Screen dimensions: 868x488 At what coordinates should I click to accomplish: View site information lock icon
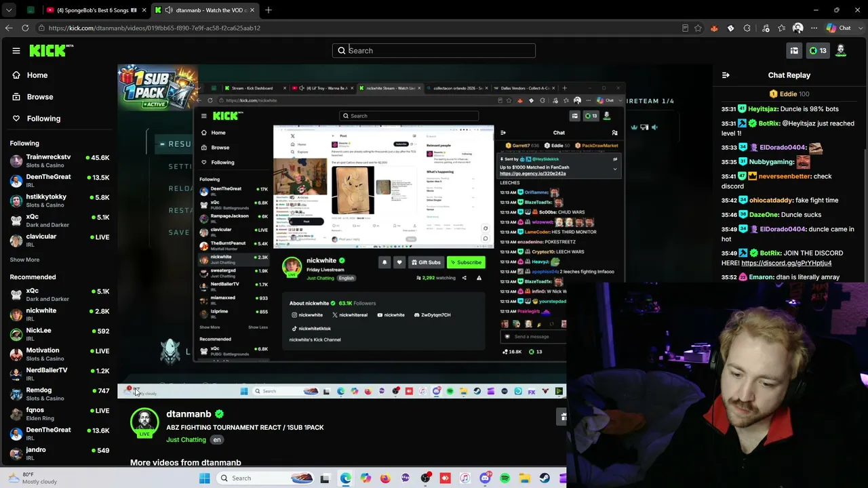(42, 28)
